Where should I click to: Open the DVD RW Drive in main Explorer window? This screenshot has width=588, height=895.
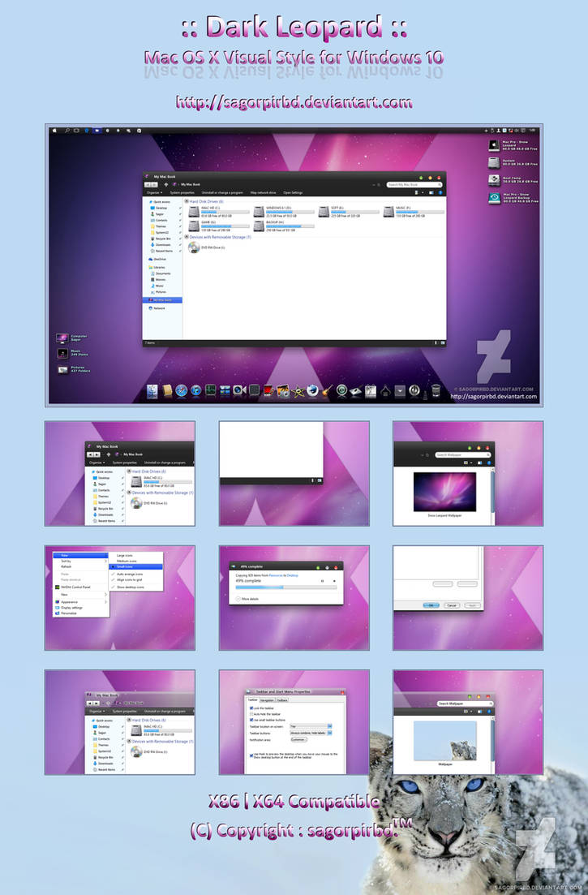207,247
